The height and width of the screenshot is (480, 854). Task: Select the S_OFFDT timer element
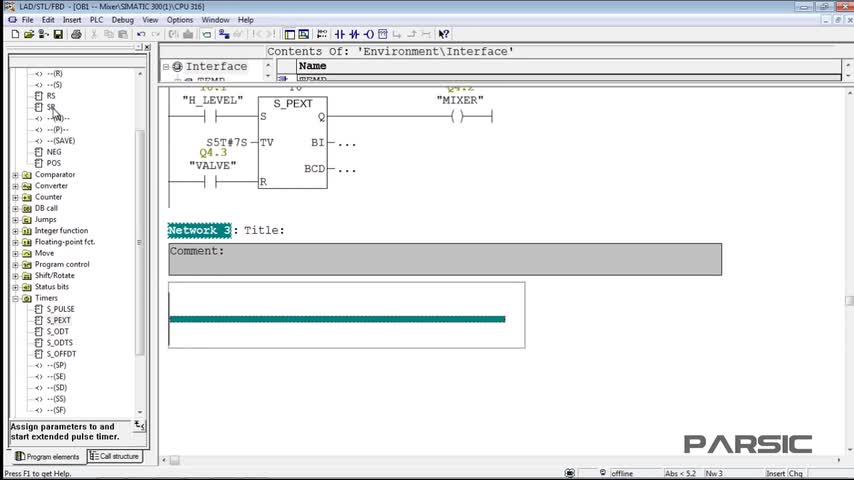[x=61, y=354]
